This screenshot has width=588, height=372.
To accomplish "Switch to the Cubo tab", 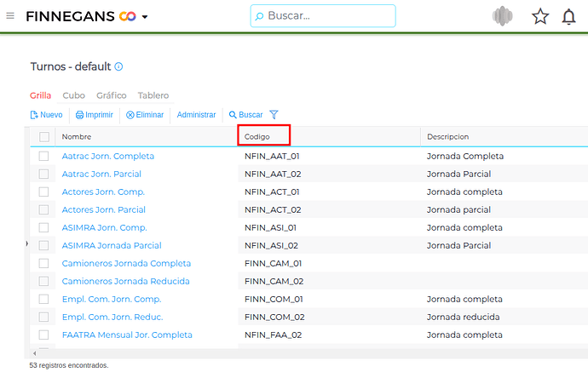I will click(x=74, y=95).
